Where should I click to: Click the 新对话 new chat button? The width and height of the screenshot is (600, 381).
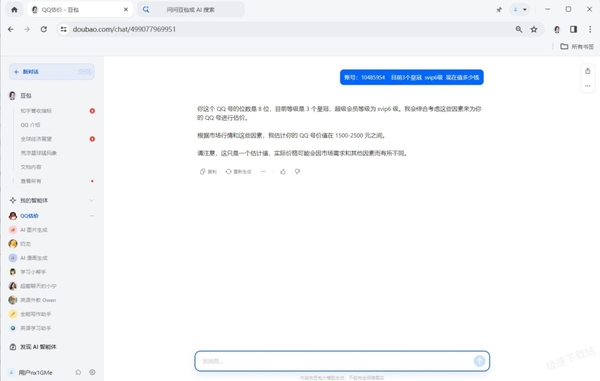pos(52,72)
